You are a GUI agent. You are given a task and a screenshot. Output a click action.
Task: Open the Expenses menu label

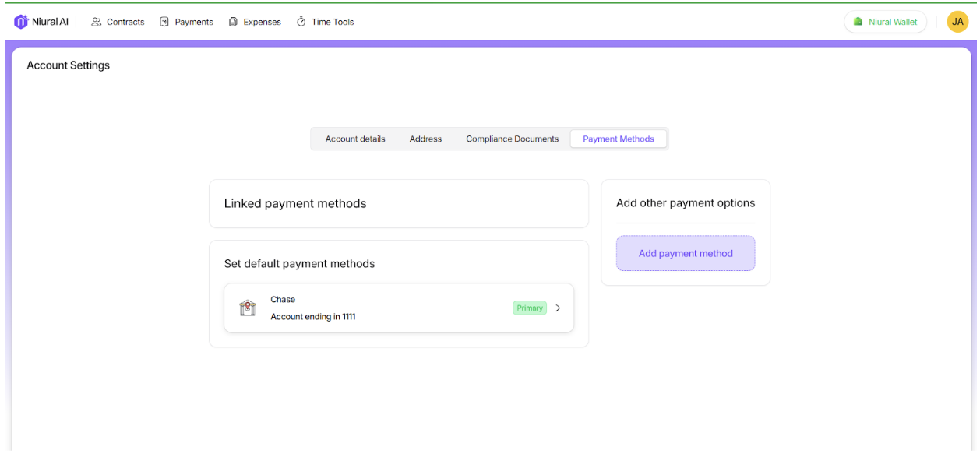point(262,22)
